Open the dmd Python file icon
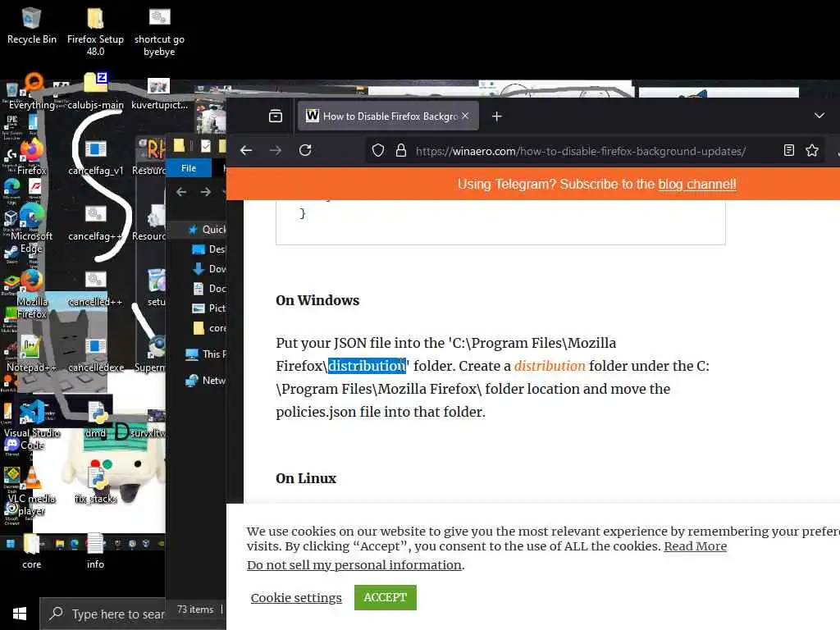840x630 pixels. pos(97,421)
